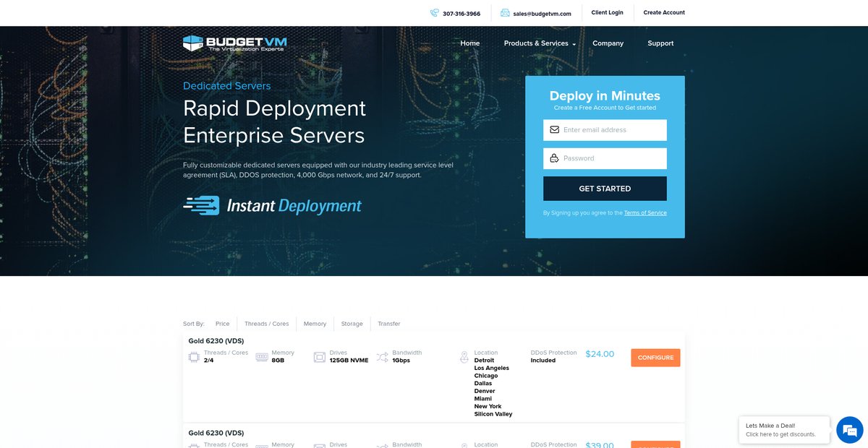Screen dimensions: 868x448
Task: Open the Support menu item
Action: [660, 43]
